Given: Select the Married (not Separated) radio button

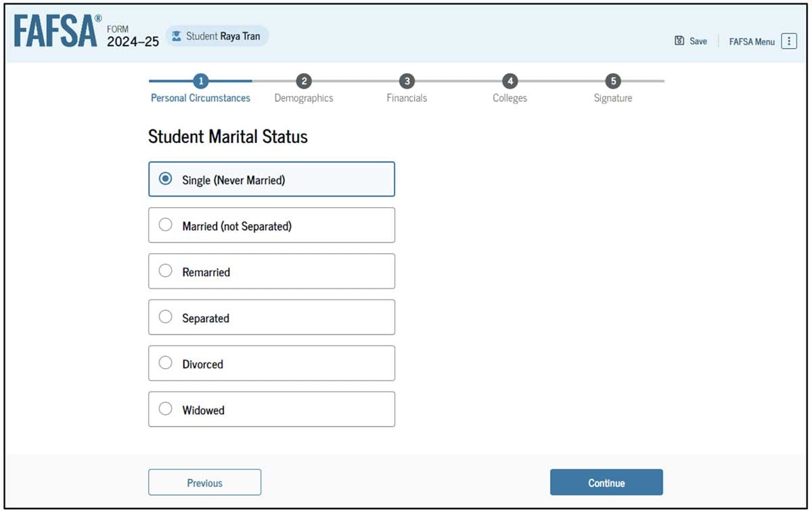Looking at the screenshot, I should 165,225.
